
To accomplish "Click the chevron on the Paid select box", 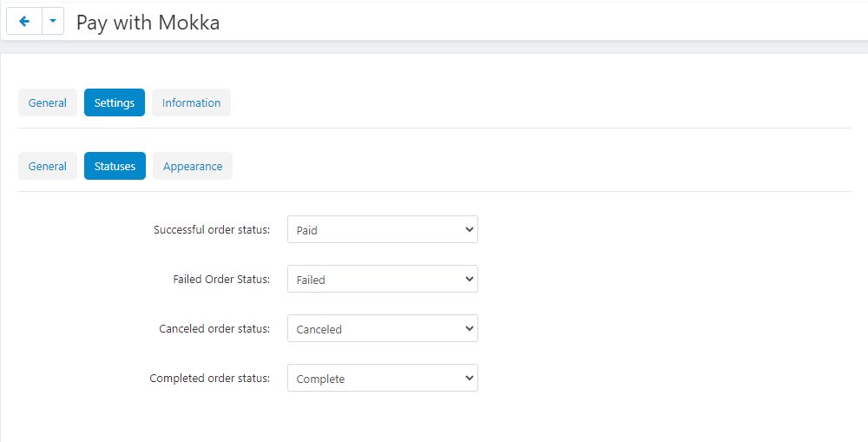I will pos(470,230).
